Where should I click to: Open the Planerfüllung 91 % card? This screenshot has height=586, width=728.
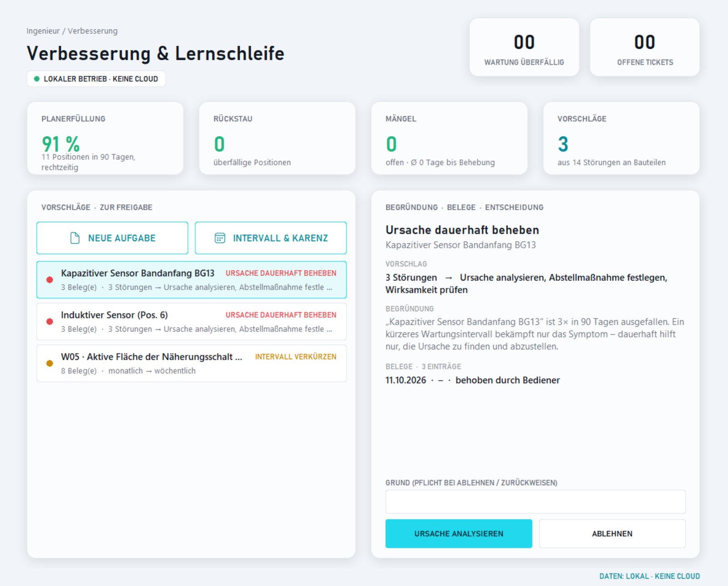pos(105,138)
